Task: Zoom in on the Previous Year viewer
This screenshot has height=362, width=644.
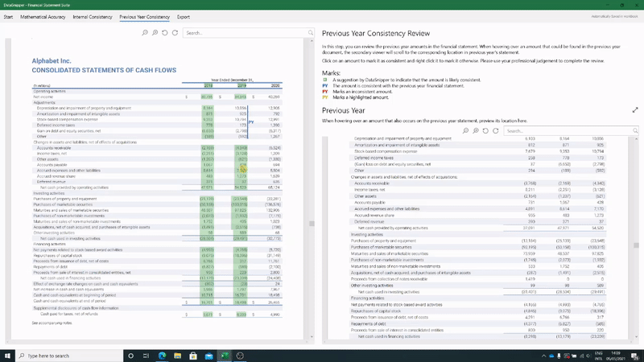Action: click(476, 130)
